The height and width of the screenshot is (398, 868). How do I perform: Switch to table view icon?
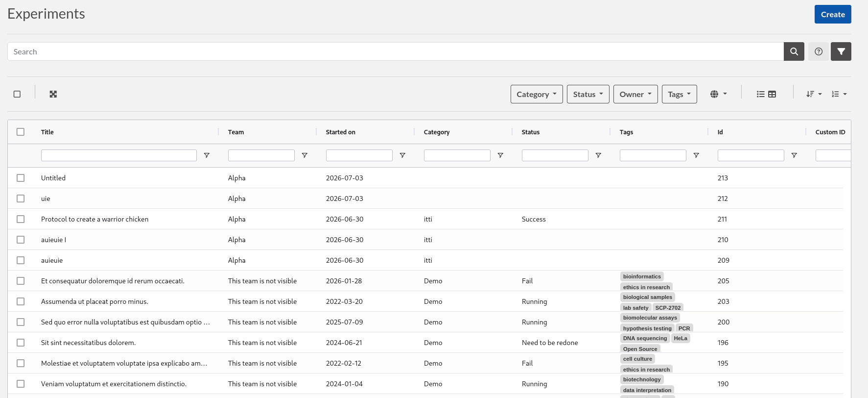tap(772, 94)
